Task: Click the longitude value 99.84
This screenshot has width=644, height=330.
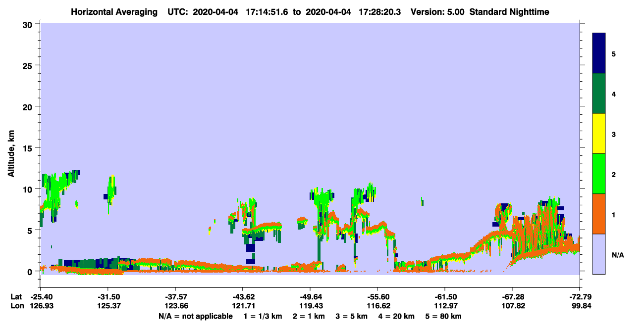Action: 582,306
